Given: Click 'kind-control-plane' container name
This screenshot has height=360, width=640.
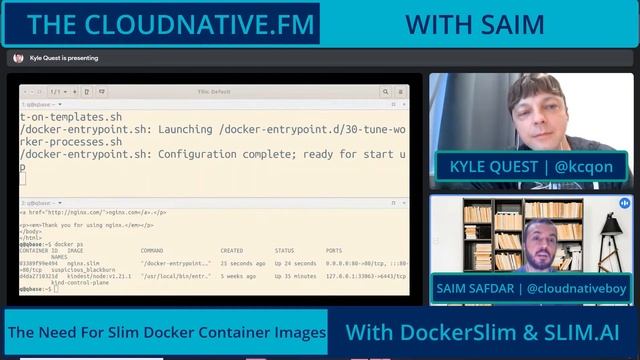Looking at the screenshot, I should pyautogui.click(x=80, y=282).
